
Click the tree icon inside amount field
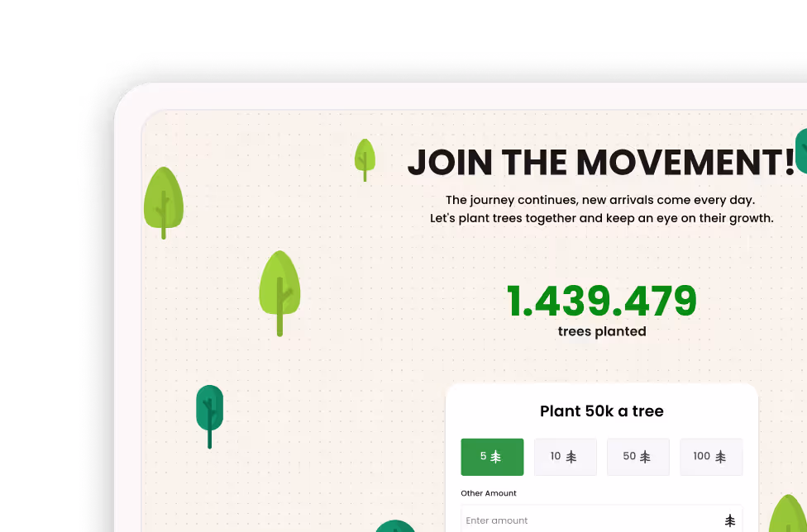coord(730,520)
